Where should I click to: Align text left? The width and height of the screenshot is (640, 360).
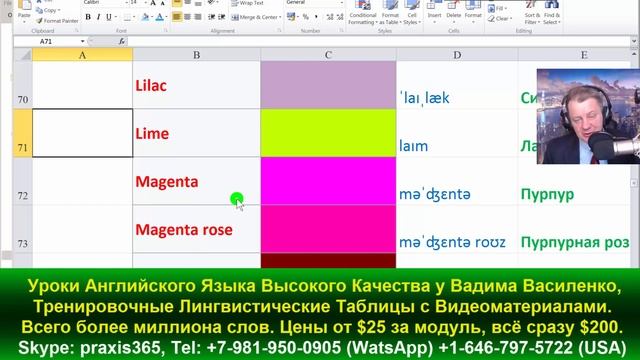176,17
